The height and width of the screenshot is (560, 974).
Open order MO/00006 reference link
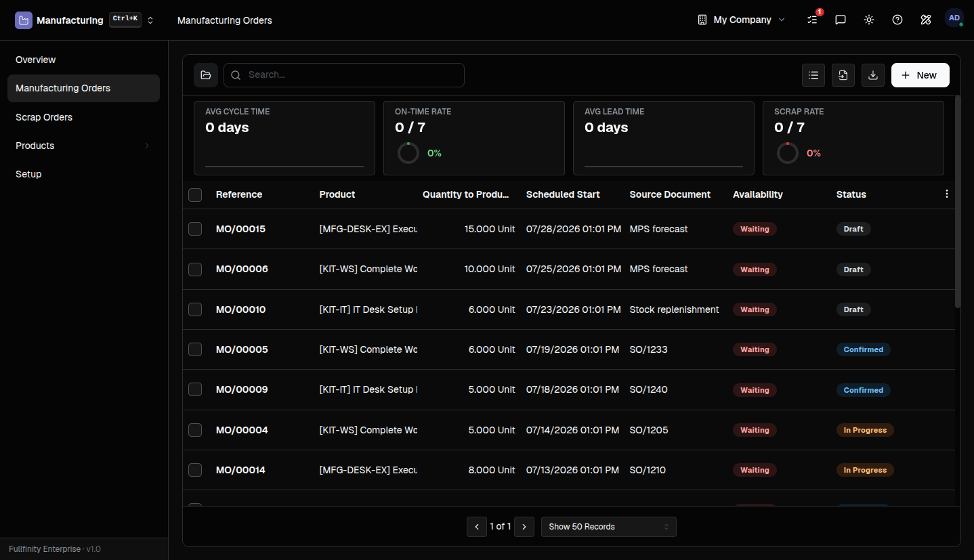click(242, 269)
